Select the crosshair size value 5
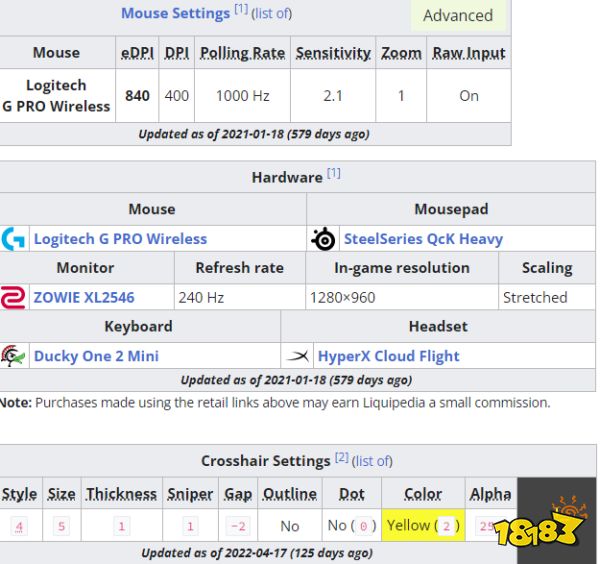The height and width of the screenshot is (564, 600). click(62, 527)
